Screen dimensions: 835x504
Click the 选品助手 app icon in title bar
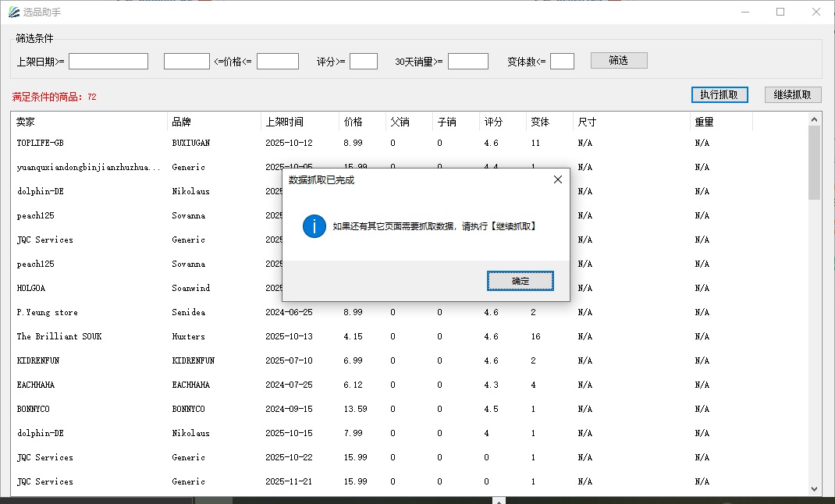pyautogui.click(x=13, y=12)
